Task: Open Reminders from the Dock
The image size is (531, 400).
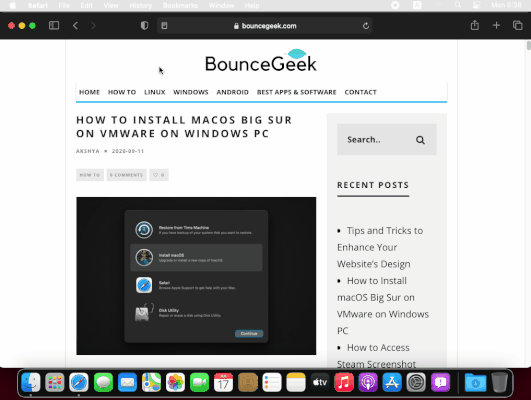Action: click(272, 382)
